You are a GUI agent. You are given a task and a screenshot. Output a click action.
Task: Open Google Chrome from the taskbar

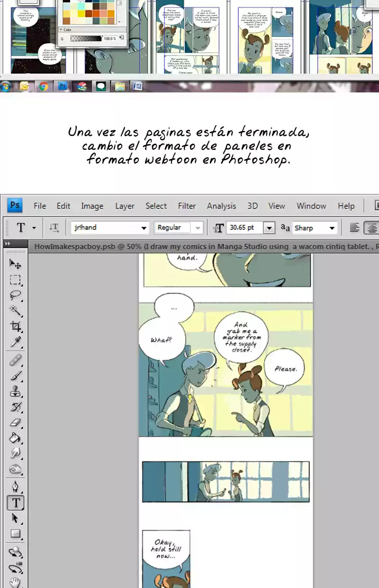(44, 86)
